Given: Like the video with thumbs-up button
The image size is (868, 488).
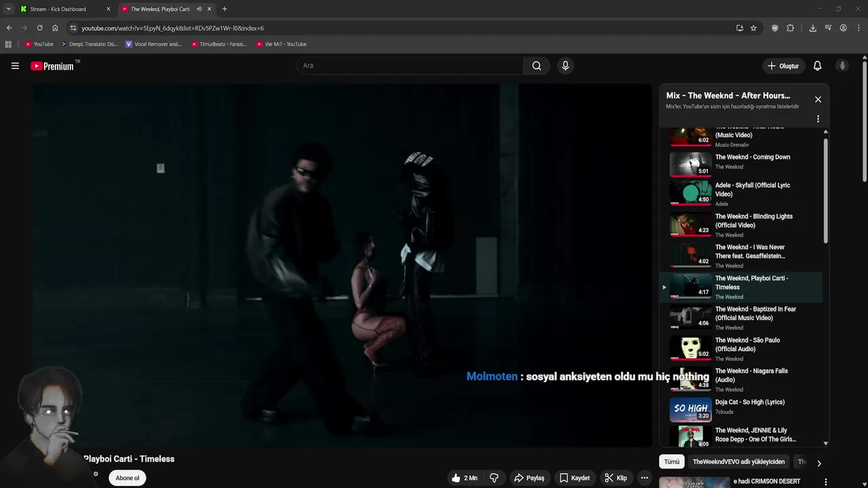Looking at the screenshot, I should [x=465, y=478].
